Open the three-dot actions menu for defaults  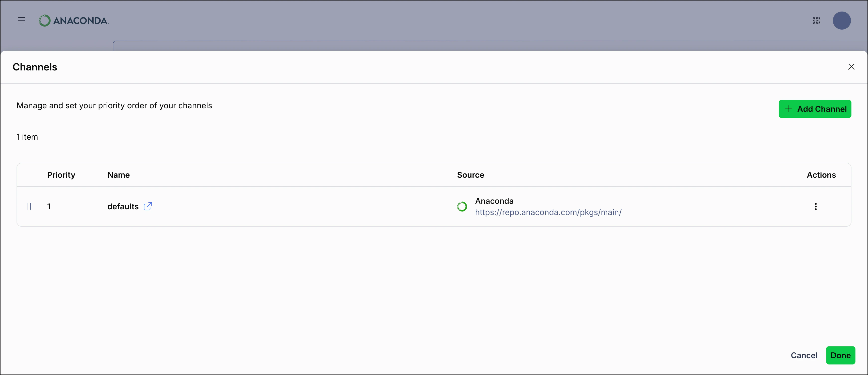pos(816,206)
